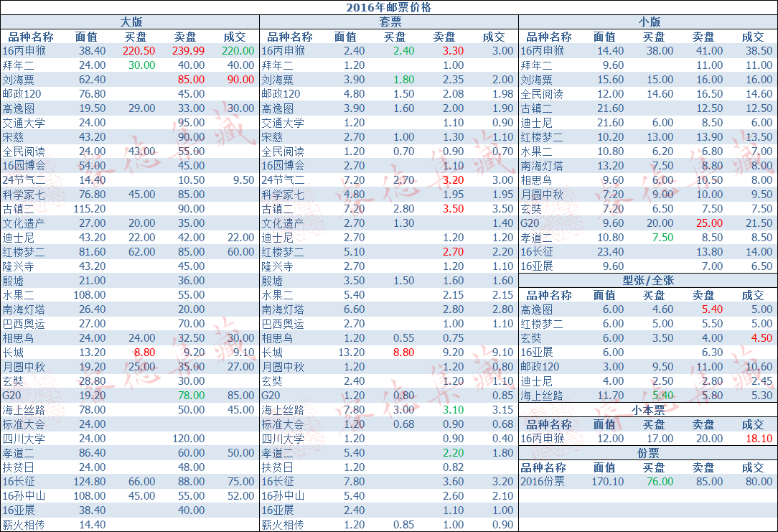Click "41.00" sell price in 小版 16丙申猴 row
Viewport: 778px width, 532px height.
point(710,51)
